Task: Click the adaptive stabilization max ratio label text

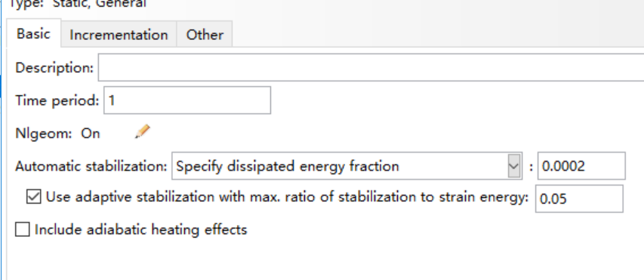Action: tap(287, 197)
